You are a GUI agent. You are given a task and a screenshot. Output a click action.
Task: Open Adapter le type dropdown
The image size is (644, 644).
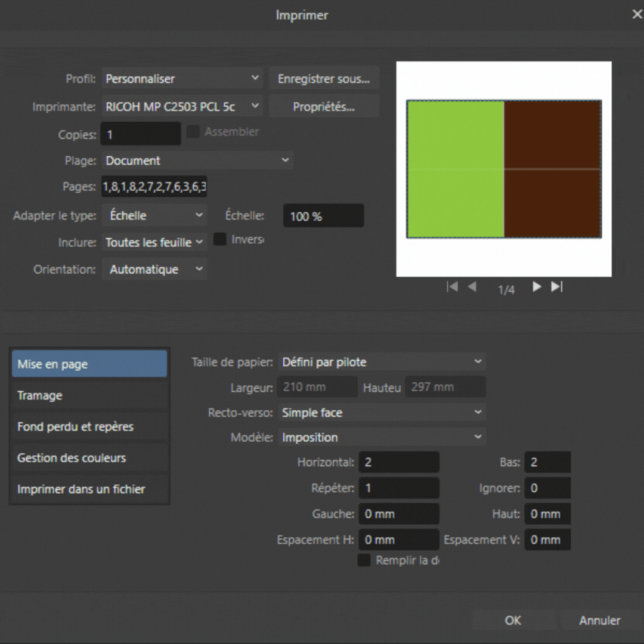154,215
